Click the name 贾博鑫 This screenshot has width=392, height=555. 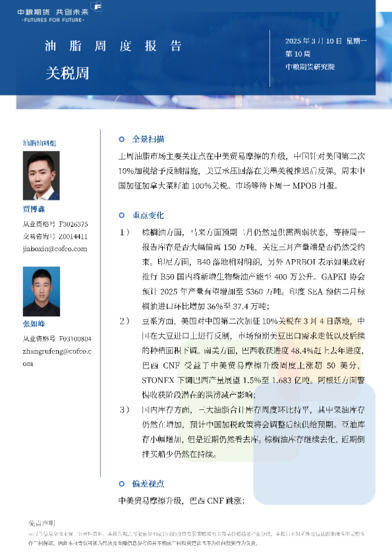[x=34, y=209]
